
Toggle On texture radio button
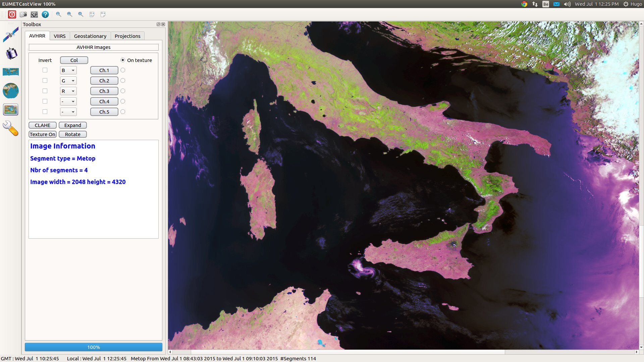[122, 60]
